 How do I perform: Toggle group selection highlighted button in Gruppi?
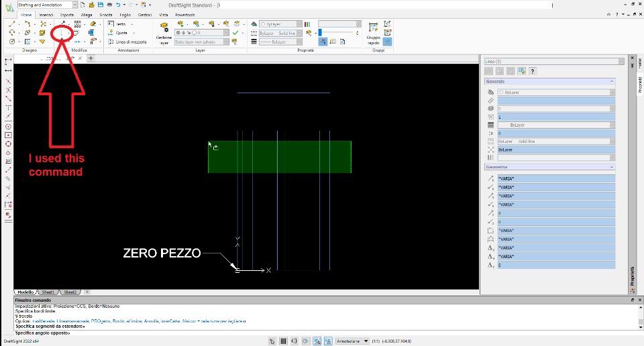387,42
